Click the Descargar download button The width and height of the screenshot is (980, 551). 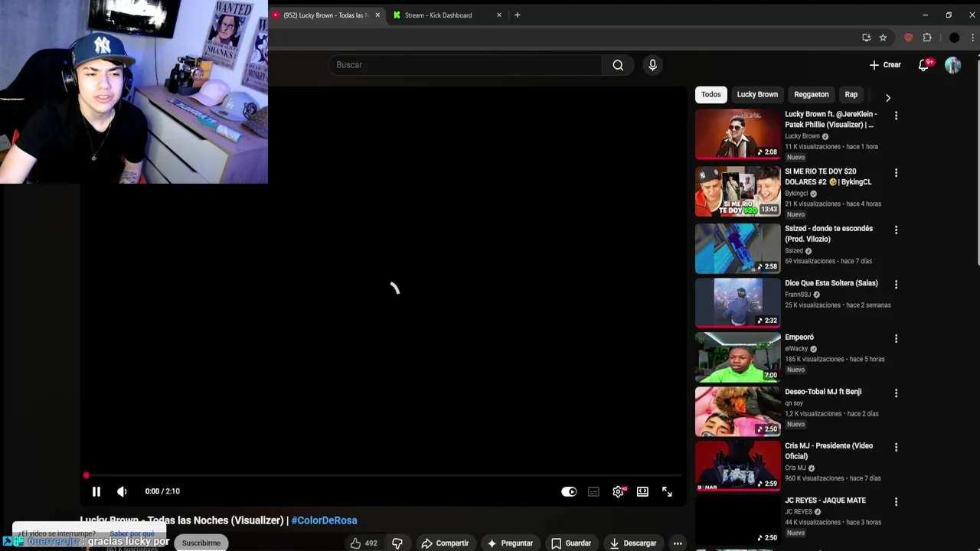633,543
